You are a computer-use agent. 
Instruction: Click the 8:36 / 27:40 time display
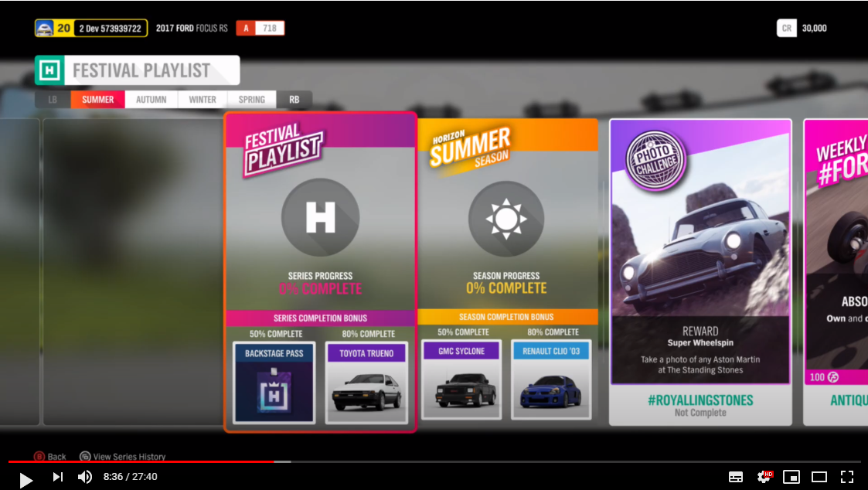[130, 477]
